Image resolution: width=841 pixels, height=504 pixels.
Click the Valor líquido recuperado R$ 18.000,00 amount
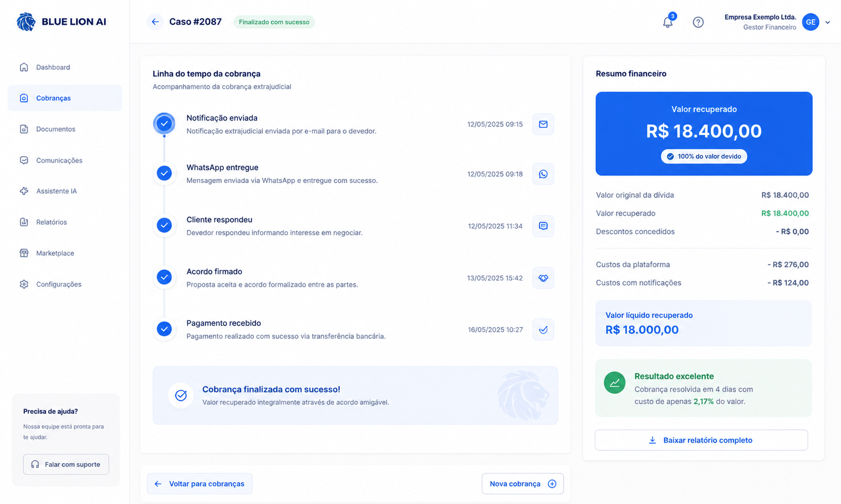click(642, 330)
